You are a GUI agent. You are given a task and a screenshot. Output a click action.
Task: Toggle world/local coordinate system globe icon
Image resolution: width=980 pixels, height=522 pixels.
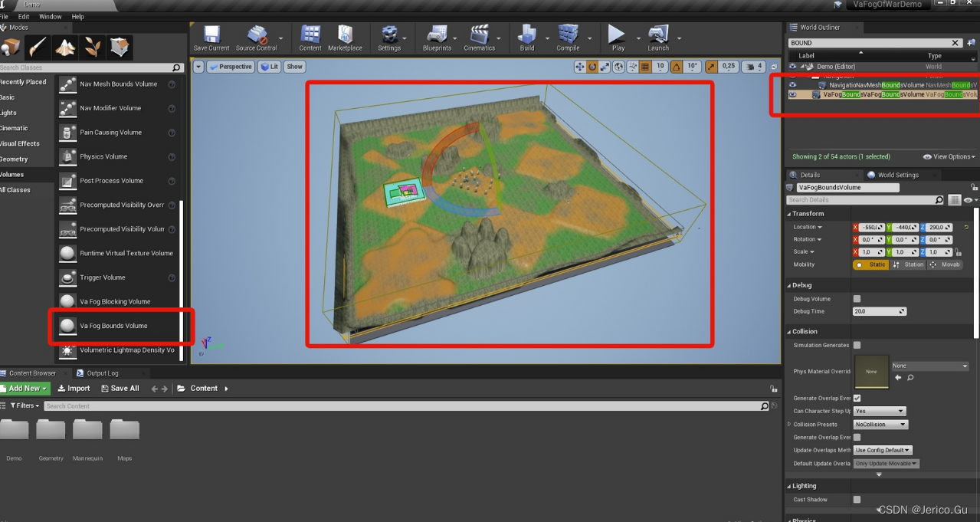coord(619,67)
